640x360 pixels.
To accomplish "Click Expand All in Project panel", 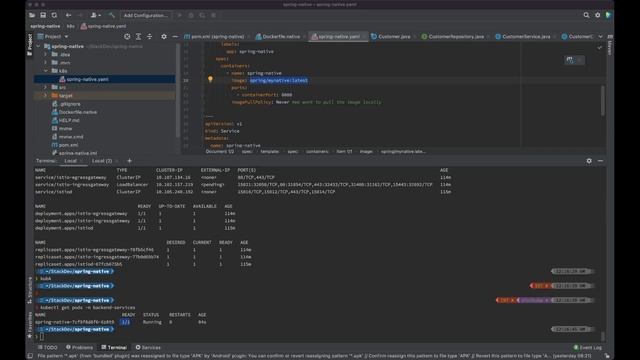I will 138,36.
